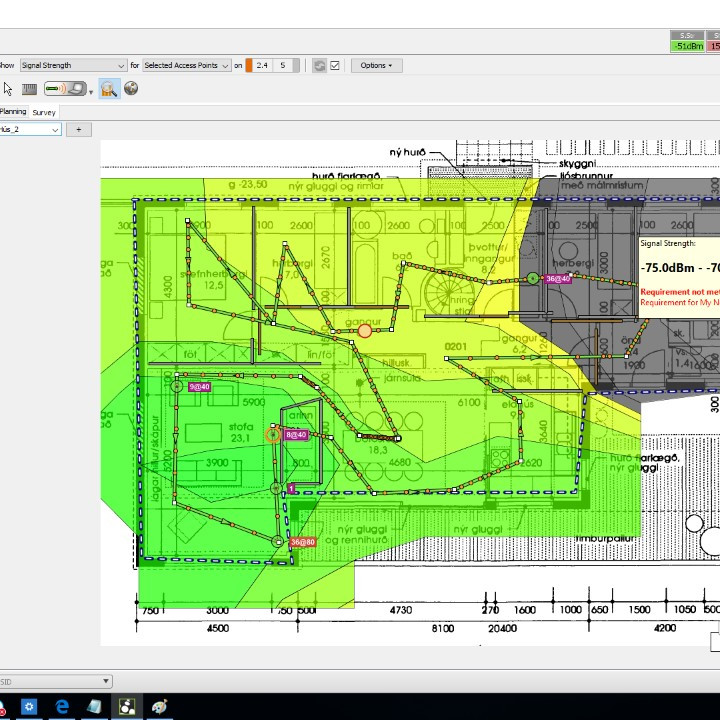Switch to the Planning tab

(13, 112)
